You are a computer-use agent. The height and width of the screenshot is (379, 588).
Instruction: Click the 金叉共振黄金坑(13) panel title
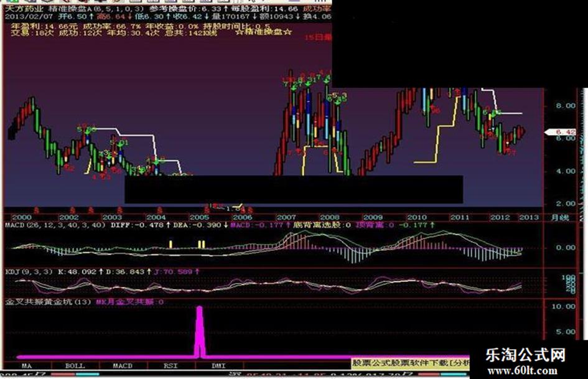[x=48, y=302]
